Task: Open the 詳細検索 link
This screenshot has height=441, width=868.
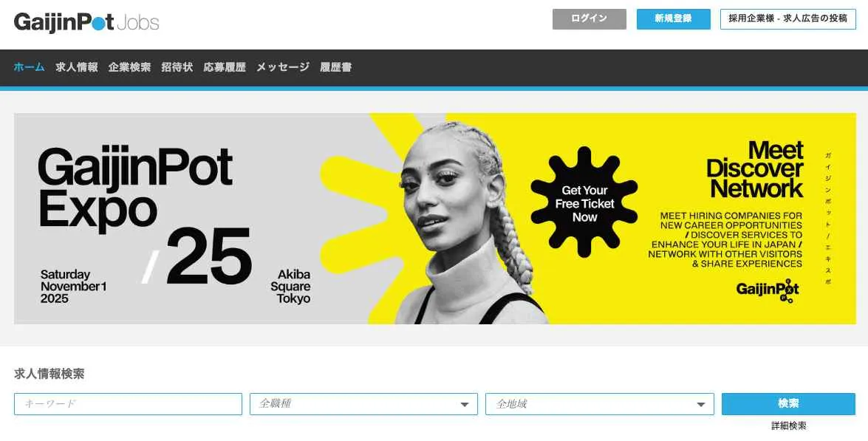Action: (x=789, y=425)
